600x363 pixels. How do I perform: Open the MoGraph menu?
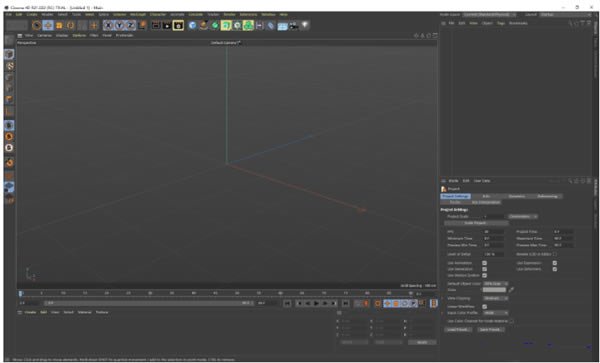(x=138, y=15)
